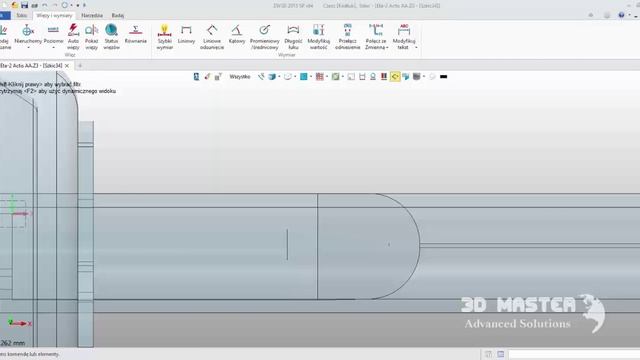Switch to the Szkic ribbon tab

22,16
